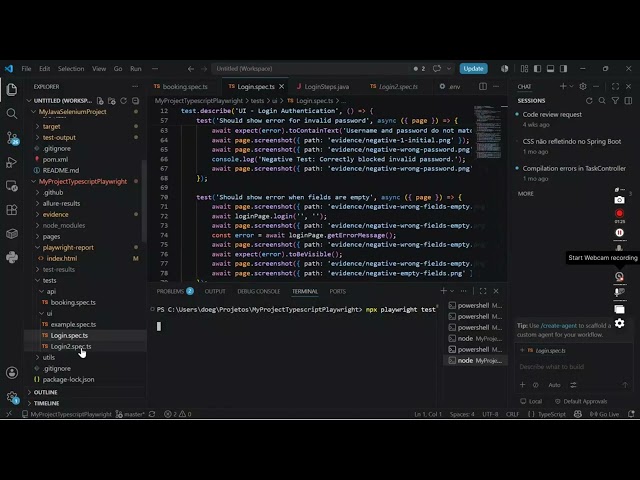The width and height of the screenshot is (640, 480).
Task: Toggle the primary side bar
Action: [538, 69]
